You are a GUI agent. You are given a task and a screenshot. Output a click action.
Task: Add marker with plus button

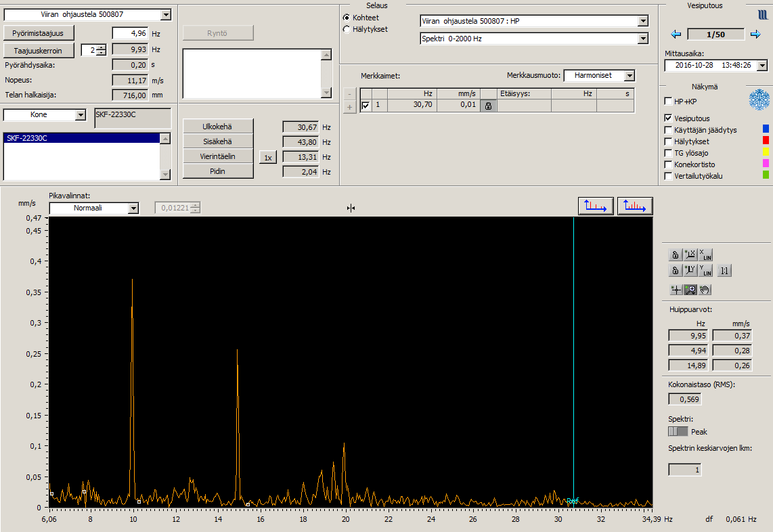349,107
